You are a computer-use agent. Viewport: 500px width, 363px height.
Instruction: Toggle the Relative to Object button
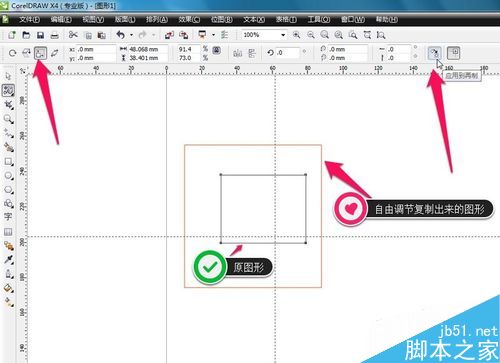[x=453, y=53]
